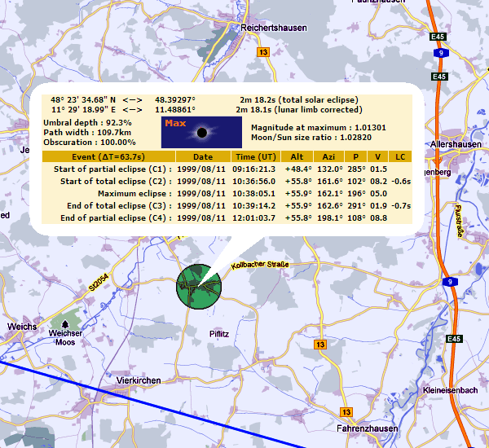Click the Event (ΔT=63.7s) column header

tap(108, 156)
